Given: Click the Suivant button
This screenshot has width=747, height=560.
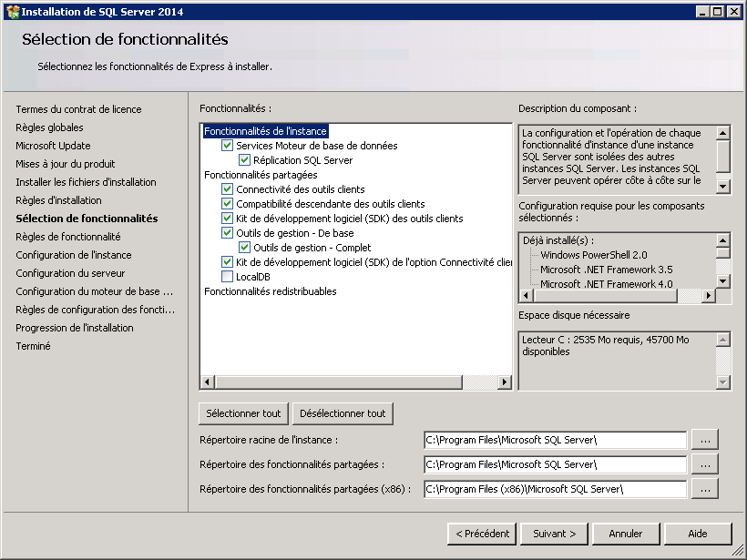Looking at the screenshot, I should click(554, 534).
